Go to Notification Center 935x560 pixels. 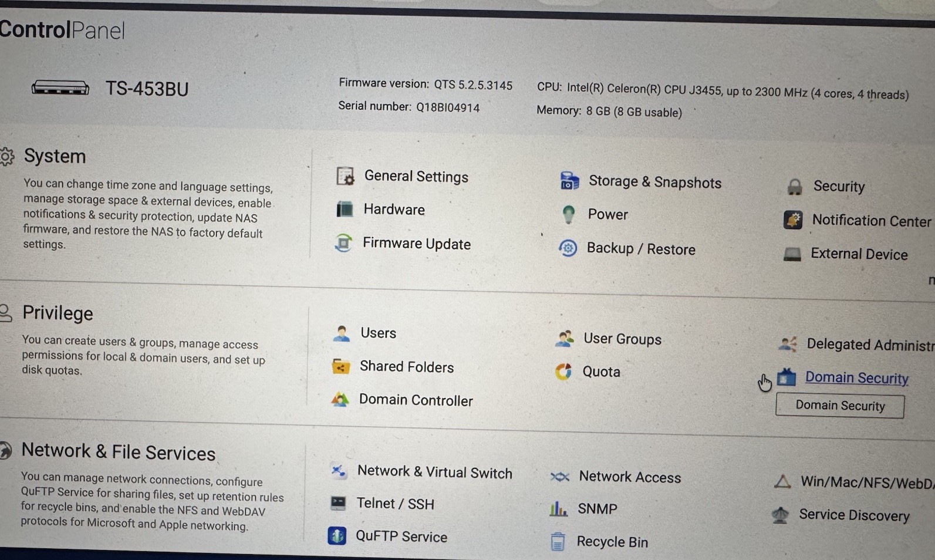872,221
